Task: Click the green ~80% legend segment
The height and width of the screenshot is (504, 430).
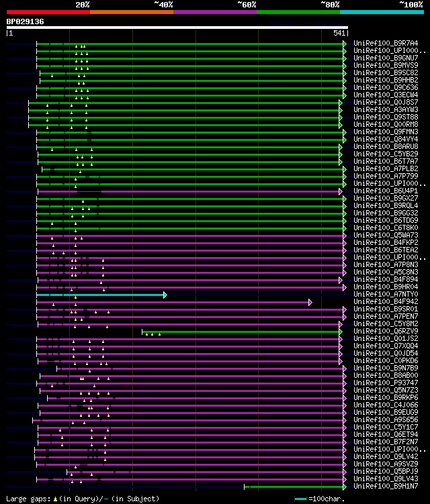Action: click(x=298, y=12)
